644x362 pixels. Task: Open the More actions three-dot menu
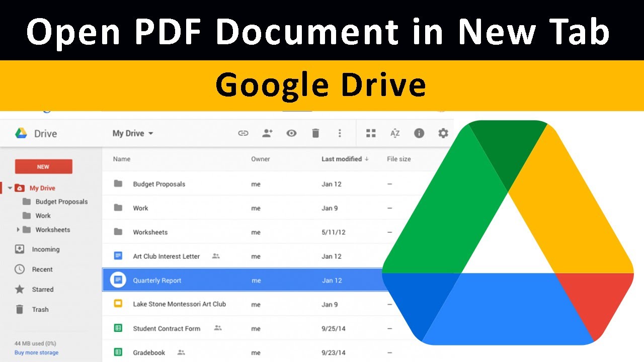click(x=340, y=133)
